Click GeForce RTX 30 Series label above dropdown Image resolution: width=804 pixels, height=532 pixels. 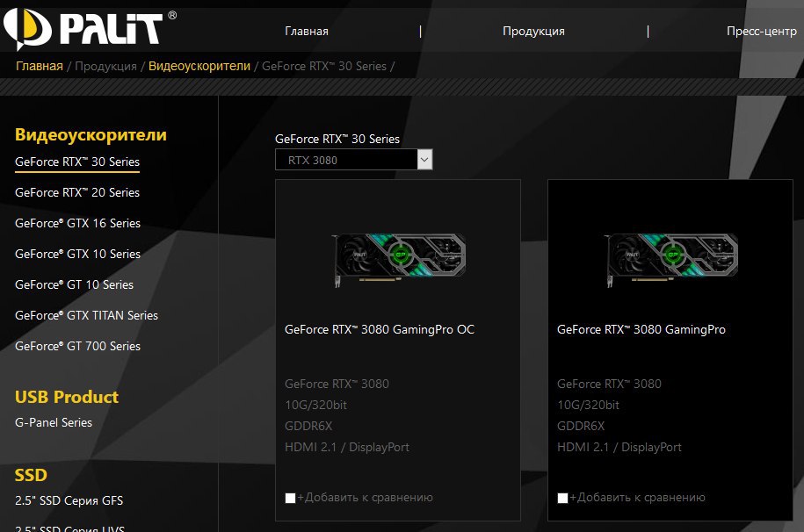(x=337, y=139)
